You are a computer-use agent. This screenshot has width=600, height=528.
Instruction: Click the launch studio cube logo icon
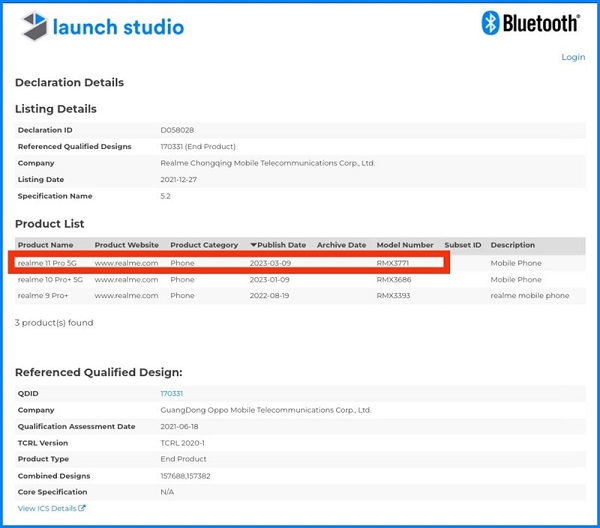[34, 27]
